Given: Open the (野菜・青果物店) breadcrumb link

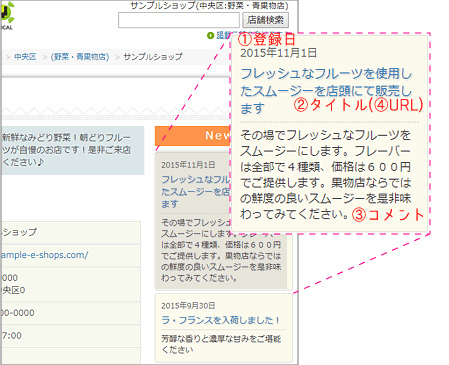Looking at the screenshot, I should (80, 57).
